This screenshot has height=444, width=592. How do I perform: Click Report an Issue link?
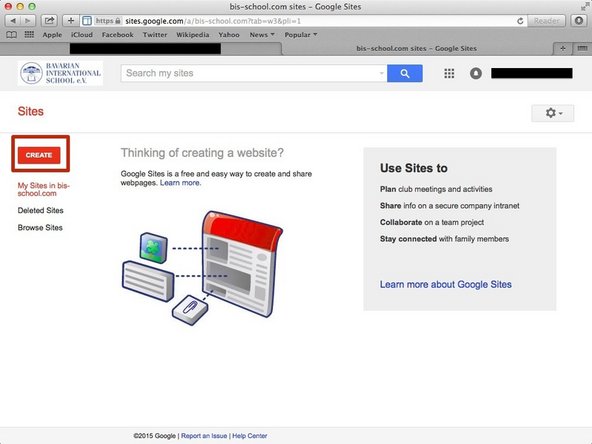[x=204, y=436]
